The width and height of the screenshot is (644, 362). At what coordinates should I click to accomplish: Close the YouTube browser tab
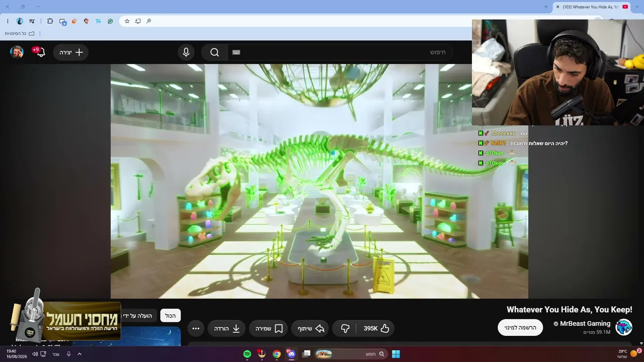[557, 7]
